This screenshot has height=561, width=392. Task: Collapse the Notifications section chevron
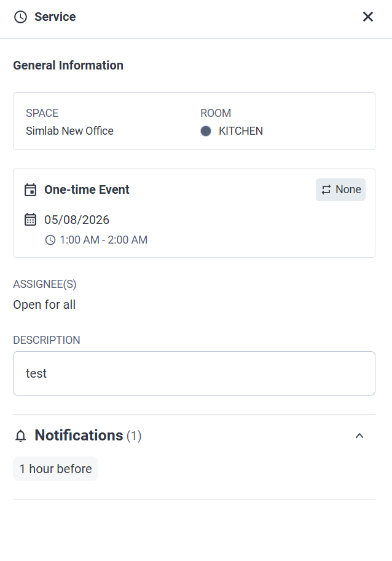pos(359,436)
